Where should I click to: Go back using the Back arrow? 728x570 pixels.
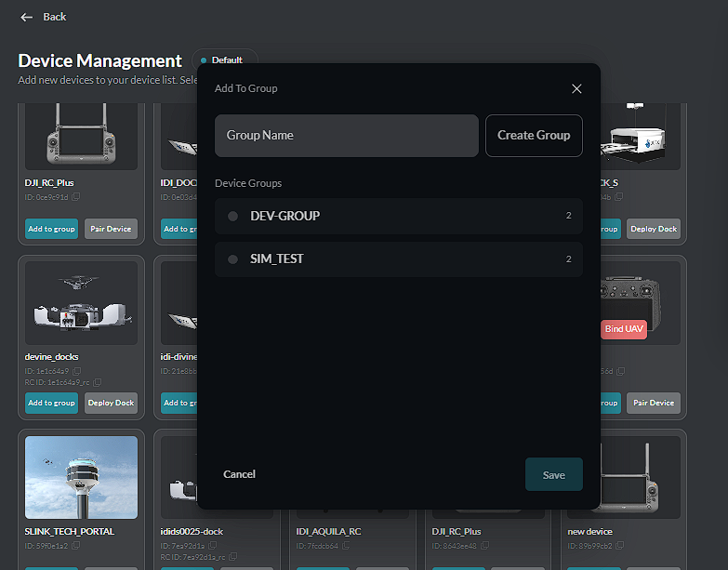26,17
